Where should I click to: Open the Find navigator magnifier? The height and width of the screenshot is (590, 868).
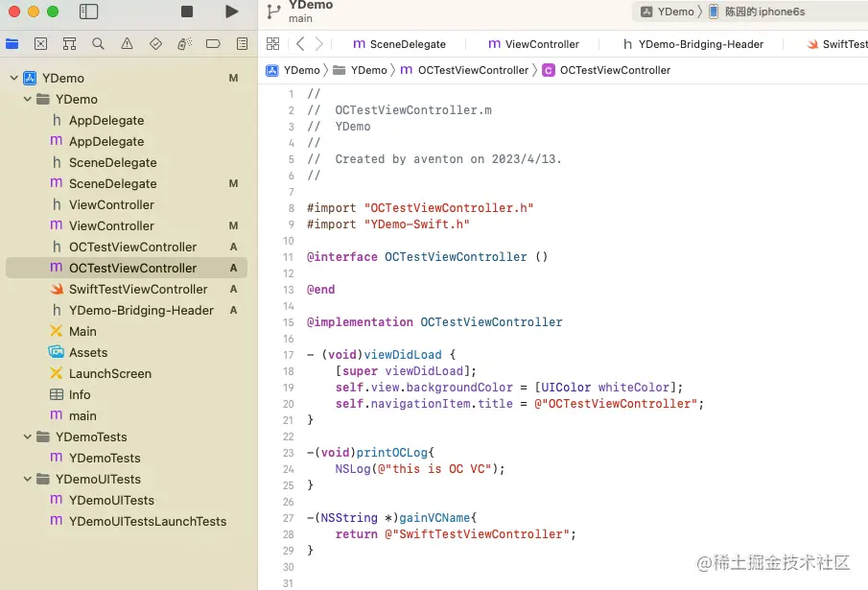click(x=98, y=44)
